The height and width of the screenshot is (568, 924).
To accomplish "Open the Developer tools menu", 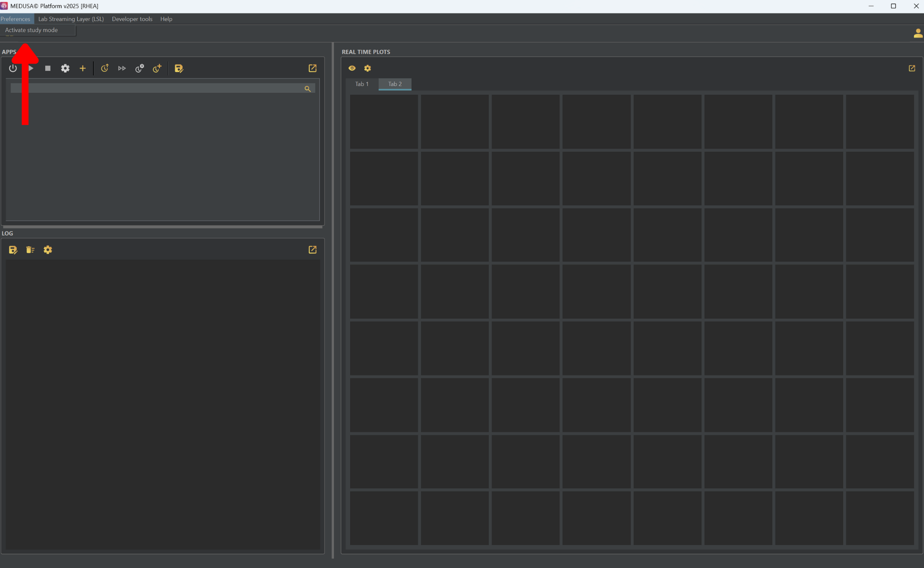I will click(x=132, y=19).
